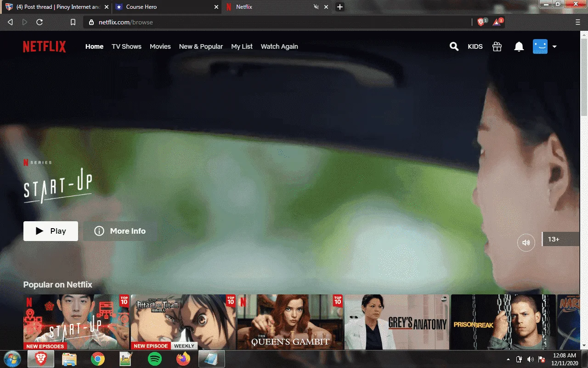Open Spotify from the taskbar

click(x=155, y=359)
